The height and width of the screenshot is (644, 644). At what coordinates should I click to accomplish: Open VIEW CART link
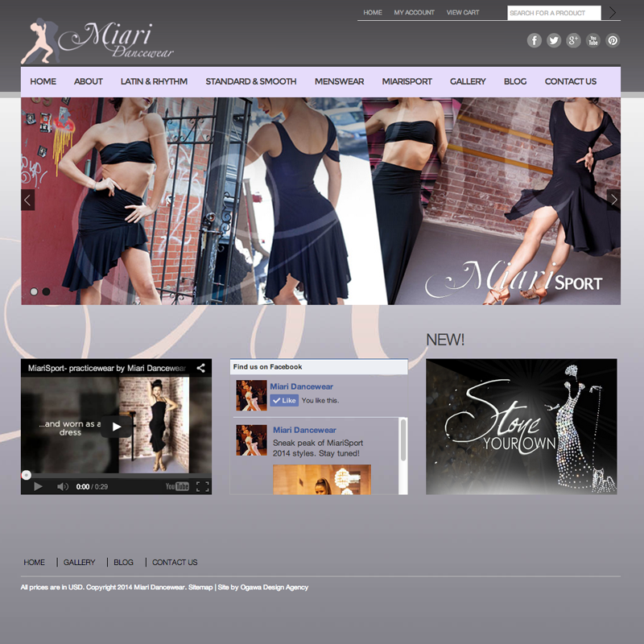tap(463, 13)
